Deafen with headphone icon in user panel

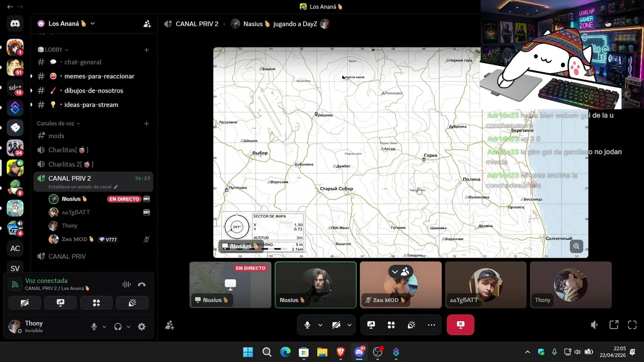pyautogui.click(x=118, y=327)
